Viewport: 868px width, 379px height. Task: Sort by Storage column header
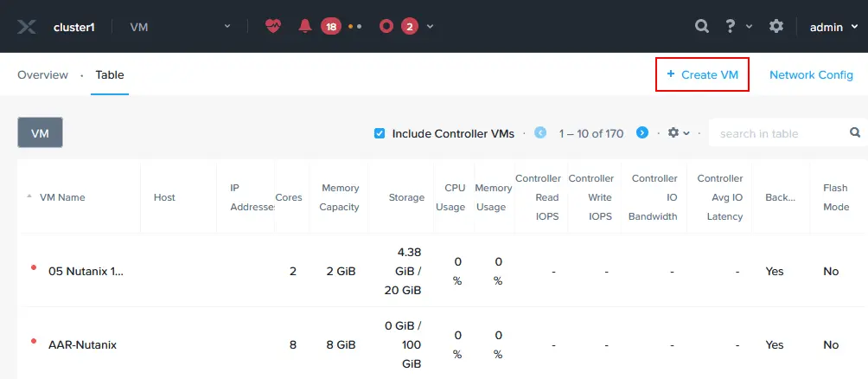click(406, 197)
